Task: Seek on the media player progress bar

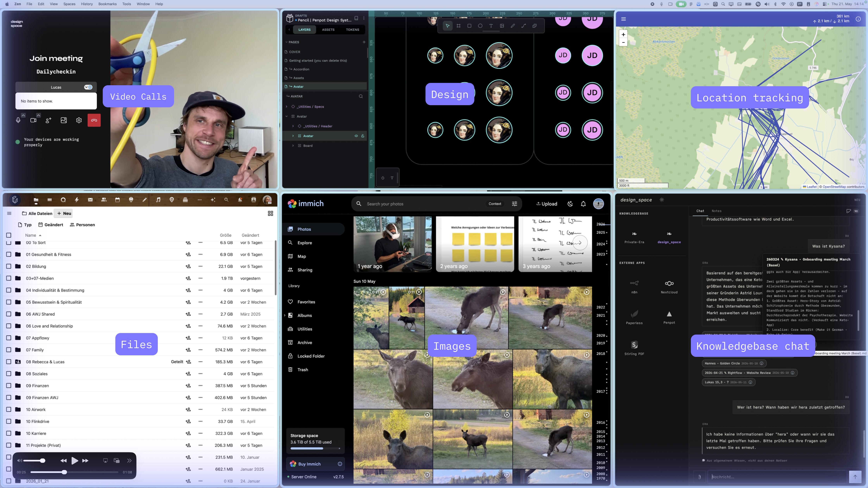Action: (74, 472)
